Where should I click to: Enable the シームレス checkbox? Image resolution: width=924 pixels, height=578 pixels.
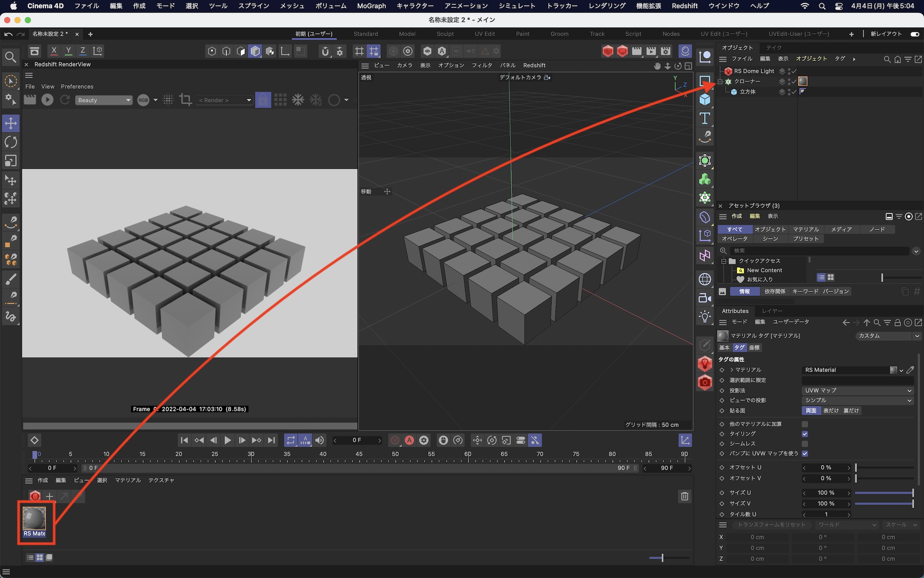[805, 443]
